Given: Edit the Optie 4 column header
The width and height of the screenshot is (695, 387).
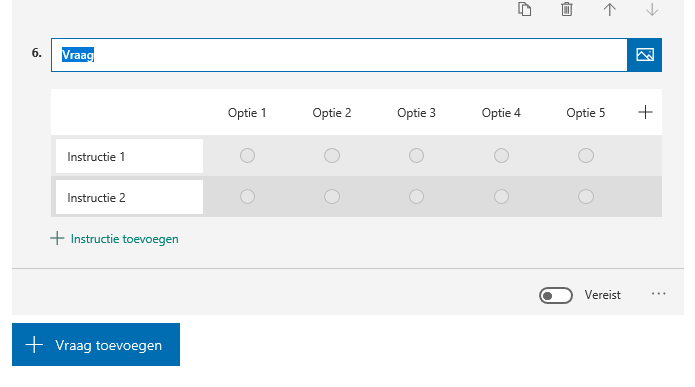Looking at the screenshot, I should (x=501, y=113).
